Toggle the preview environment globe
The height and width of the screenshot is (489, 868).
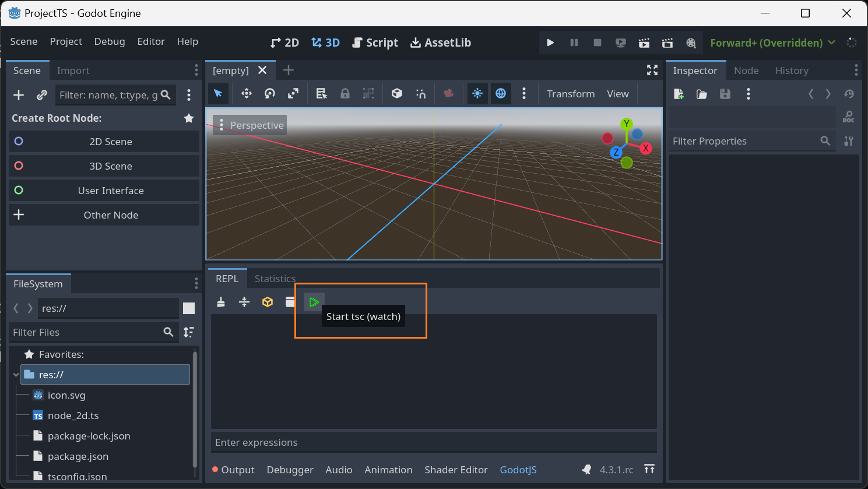point(501,94)
